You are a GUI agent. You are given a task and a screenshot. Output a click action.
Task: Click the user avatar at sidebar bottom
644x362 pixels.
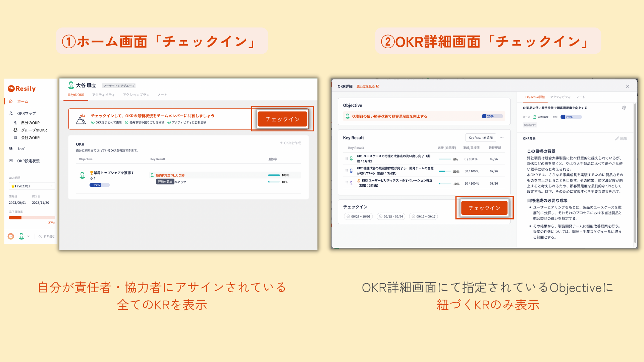(21, 236)
